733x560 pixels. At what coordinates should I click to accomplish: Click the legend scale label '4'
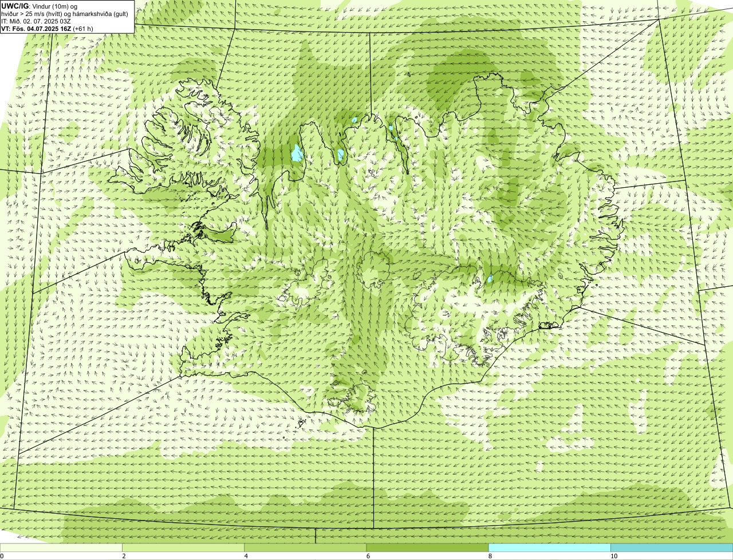pyautogui.click(x=246, y=556)
